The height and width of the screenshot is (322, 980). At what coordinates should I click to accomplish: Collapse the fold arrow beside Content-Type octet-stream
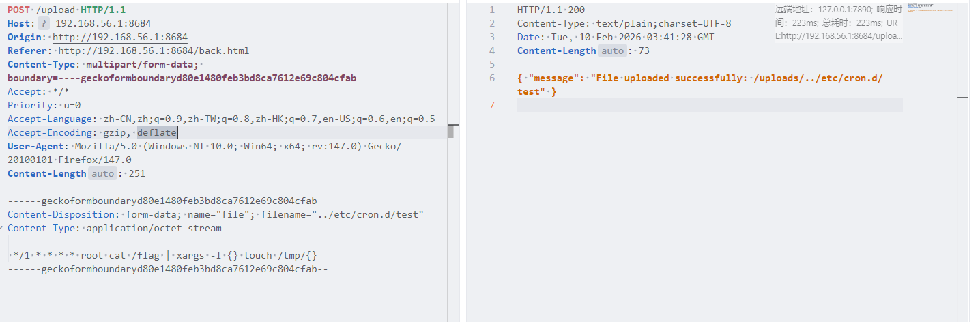(x=3, y=229)
